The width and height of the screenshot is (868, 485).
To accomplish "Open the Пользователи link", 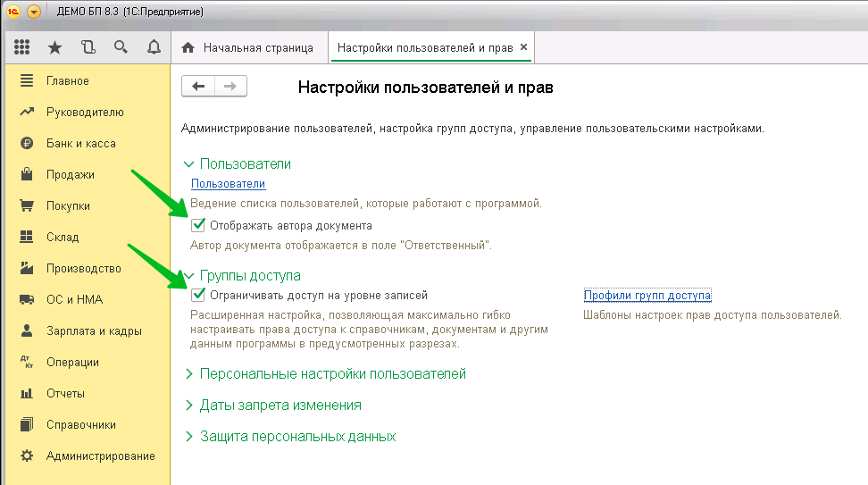I will point(229,184).
